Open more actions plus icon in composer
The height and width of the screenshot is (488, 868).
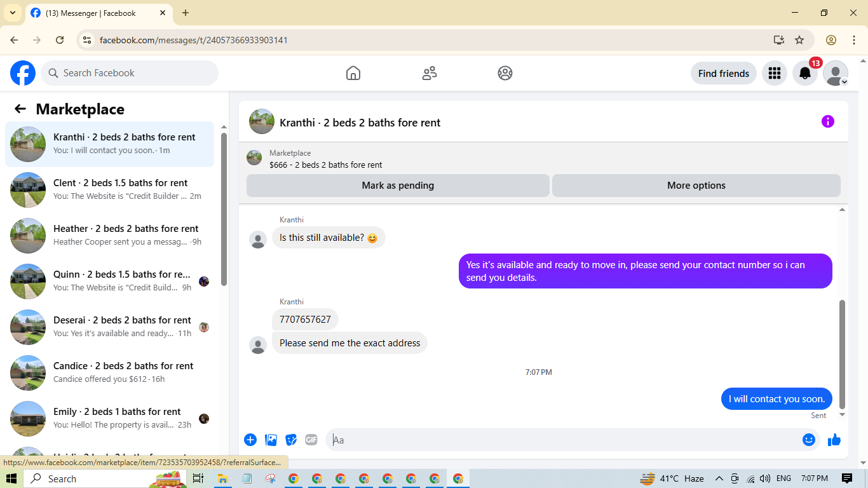coord(250,440)
